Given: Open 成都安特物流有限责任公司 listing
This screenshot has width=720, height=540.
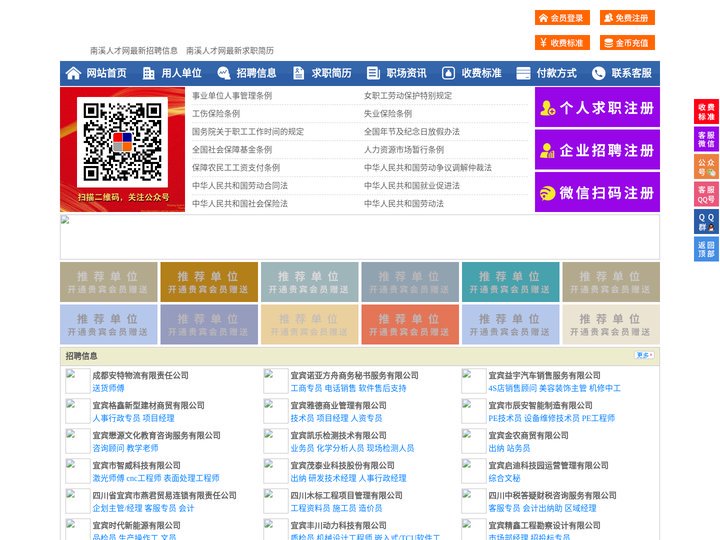Looking at the screenshot, I should 141,375.
